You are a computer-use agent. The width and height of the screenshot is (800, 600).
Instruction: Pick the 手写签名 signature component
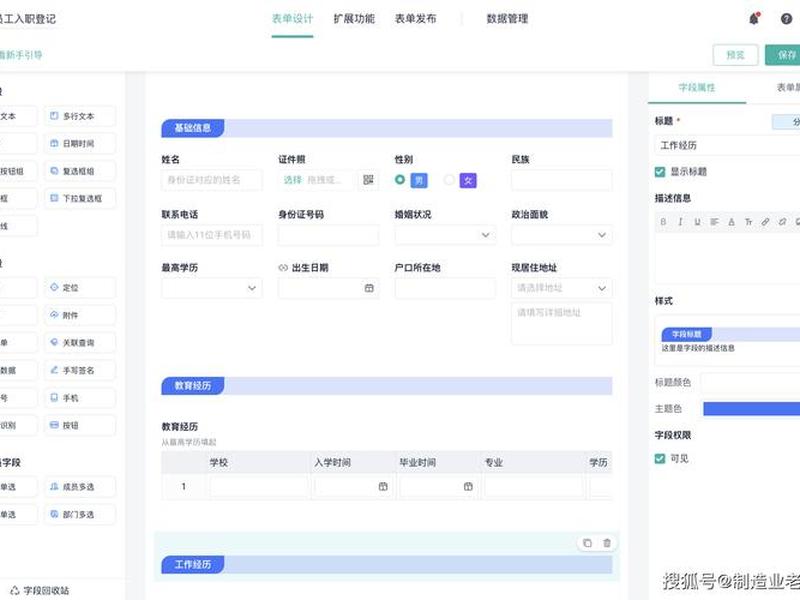coord(80,370)
